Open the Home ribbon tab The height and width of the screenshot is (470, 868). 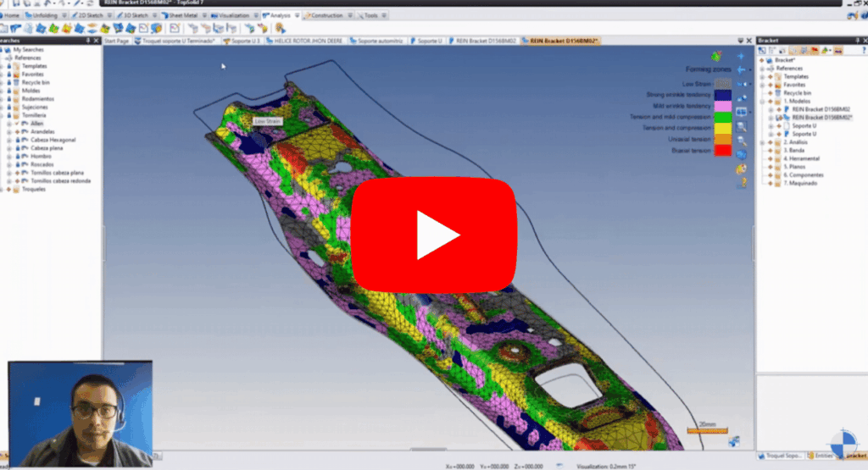point(9,15)
